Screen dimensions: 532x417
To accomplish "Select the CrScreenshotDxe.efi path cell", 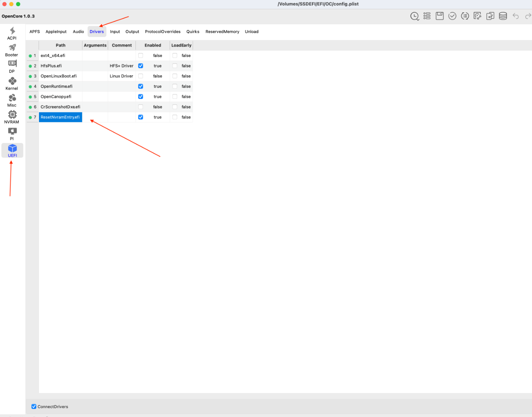I will click(x=61, y=107).
